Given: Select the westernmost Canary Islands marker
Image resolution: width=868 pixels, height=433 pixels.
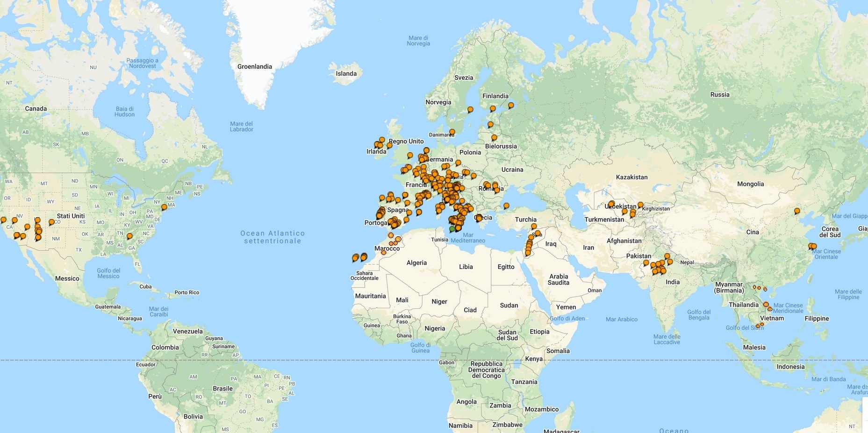Looking at the screenshot, I should pyautogui.click(x=355, y=258).
